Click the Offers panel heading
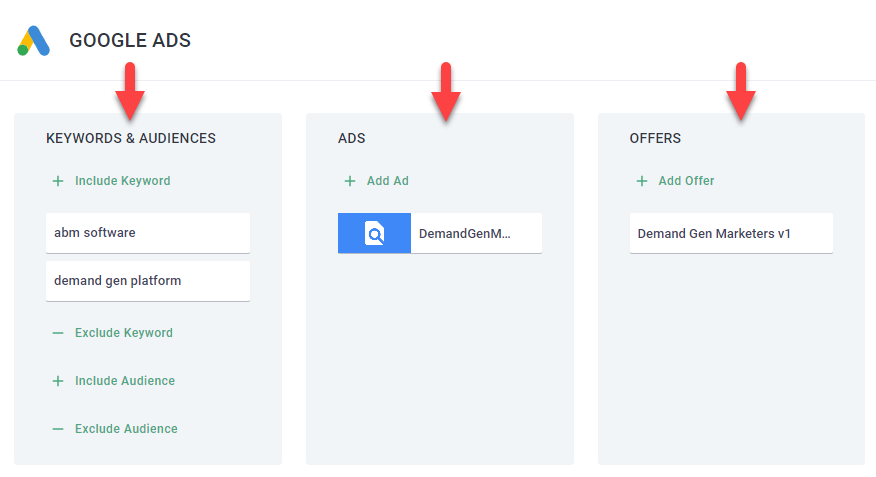The image size is (876, 477). point(655,138)
